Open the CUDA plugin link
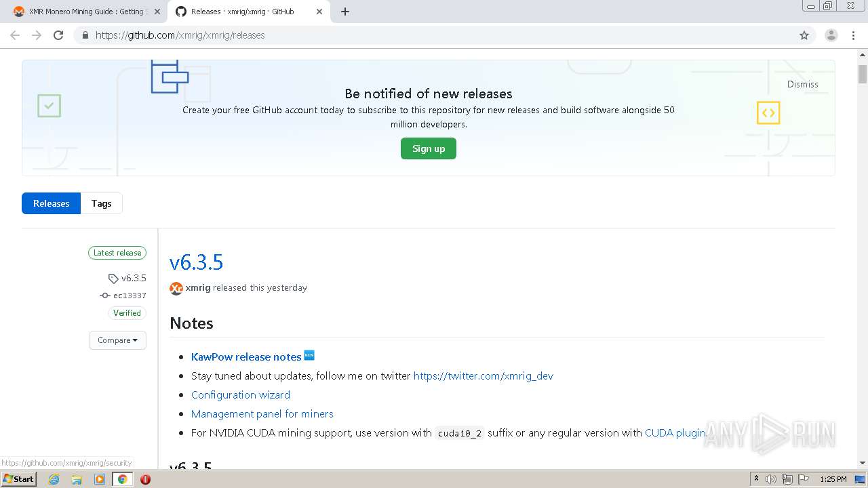The height and width of the screenshot is (488, 868). (x=675, y=432)
